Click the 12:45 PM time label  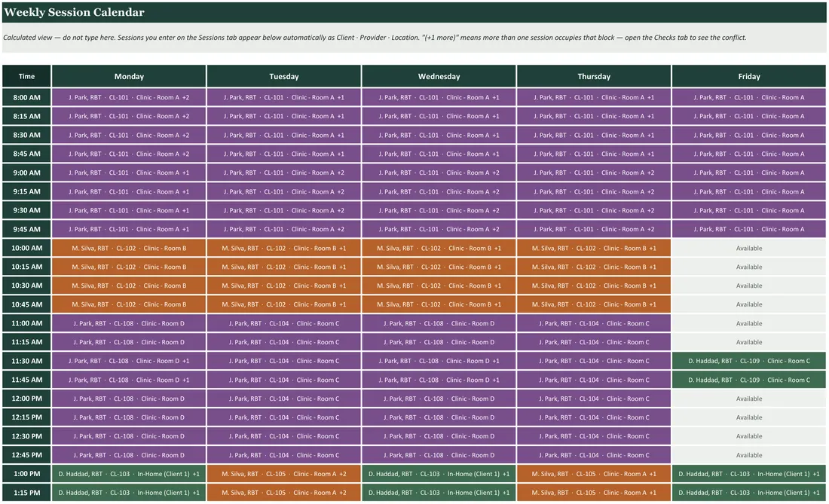pyautogui.click(x=26, y=455)
